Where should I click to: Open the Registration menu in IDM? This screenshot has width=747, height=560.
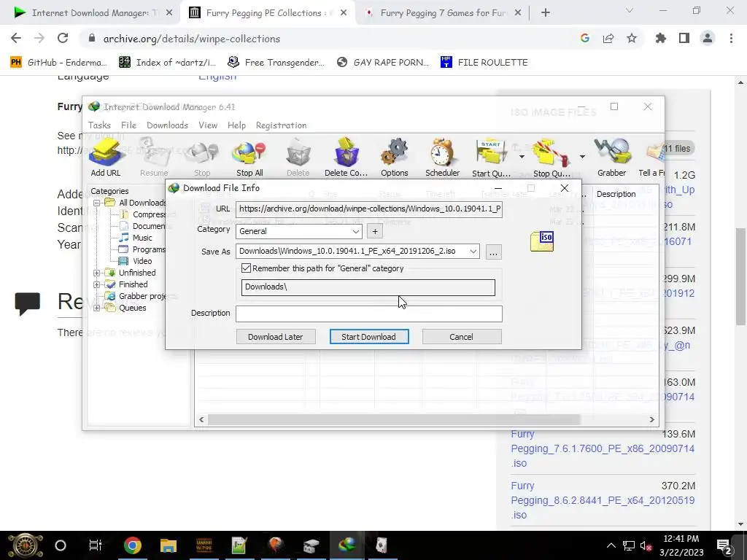281,125
